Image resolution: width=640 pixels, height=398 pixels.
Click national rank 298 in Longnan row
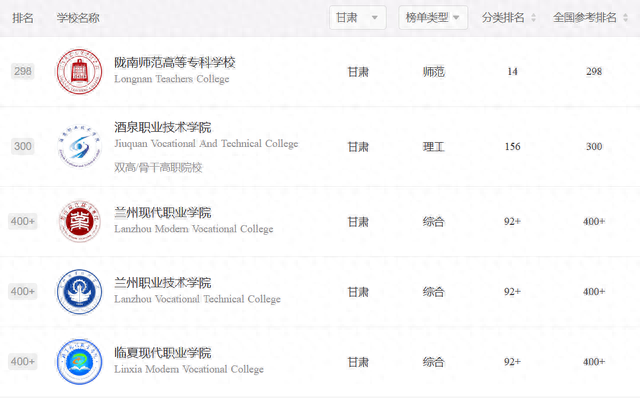594,71
